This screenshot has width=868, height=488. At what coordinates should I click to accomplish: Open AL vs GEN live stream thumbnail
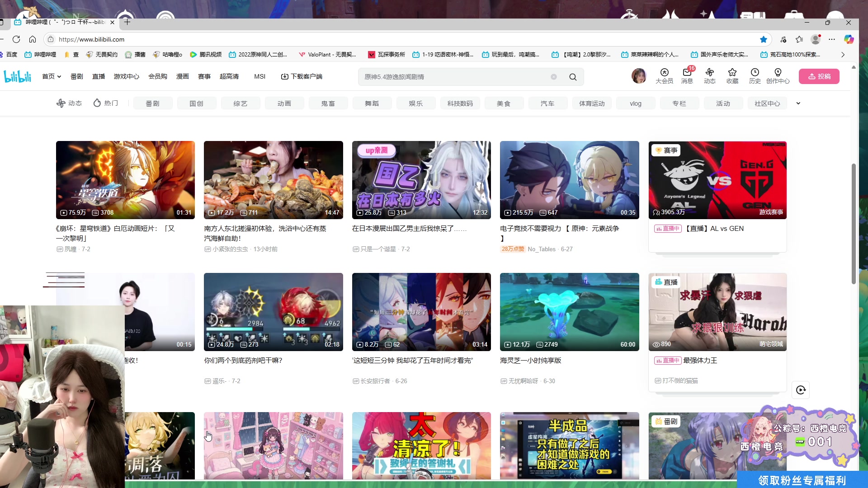[x=717, y=180]
